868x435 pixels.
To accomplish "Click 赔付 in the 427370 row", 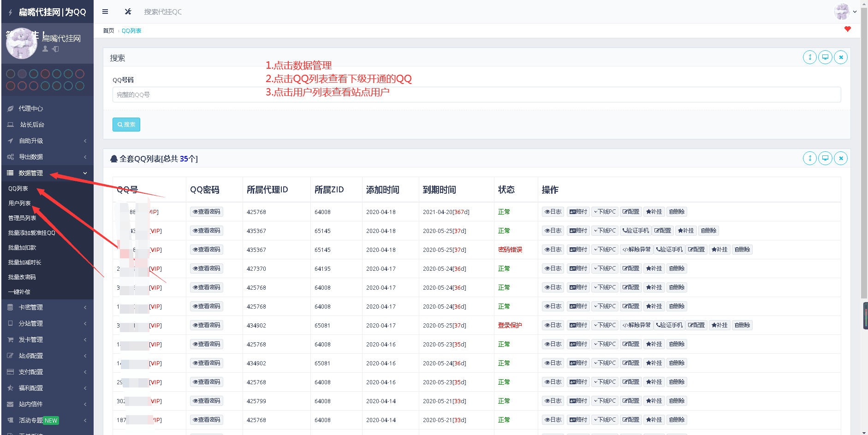I will 578,268.
